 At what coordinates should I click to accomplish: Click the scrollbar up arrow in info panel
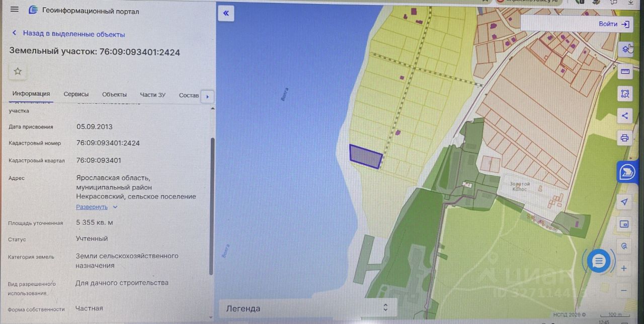[212, 108]
